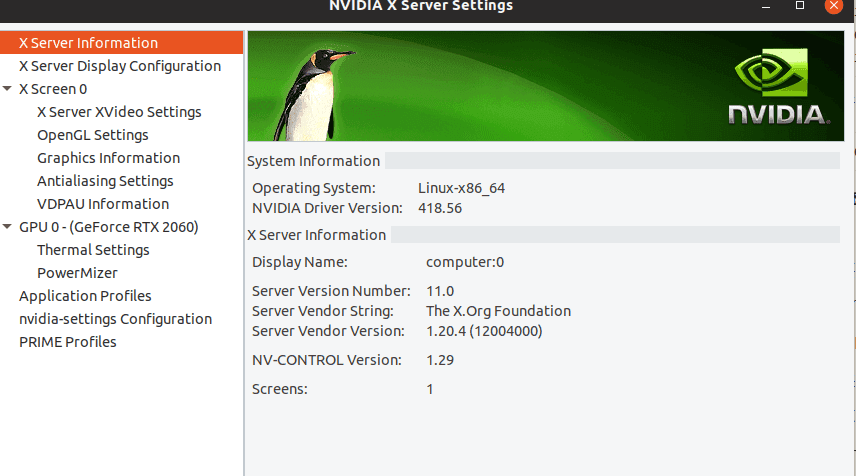
Task: Select OpenGL Settings page
Action: 92,135
